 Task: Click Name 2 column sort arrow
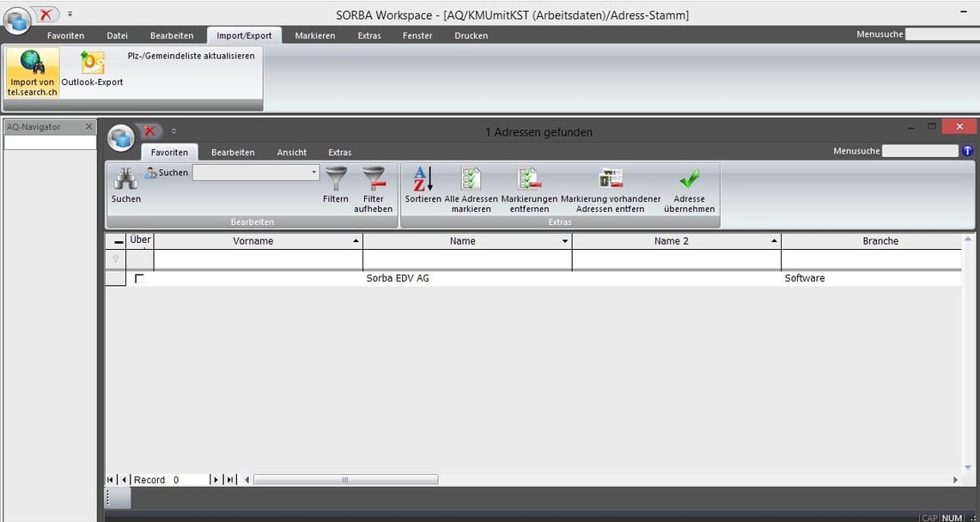point(775,241)
